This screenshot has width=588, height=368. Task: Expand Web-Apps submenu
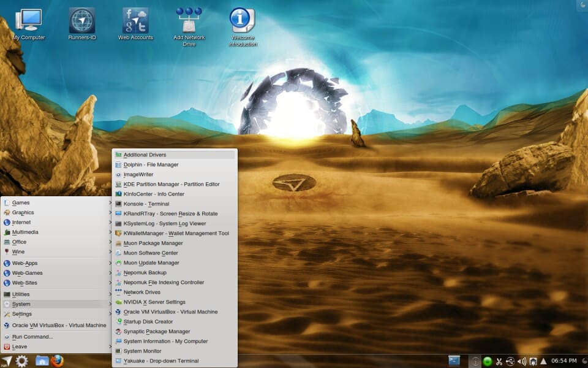click(58, 263)
